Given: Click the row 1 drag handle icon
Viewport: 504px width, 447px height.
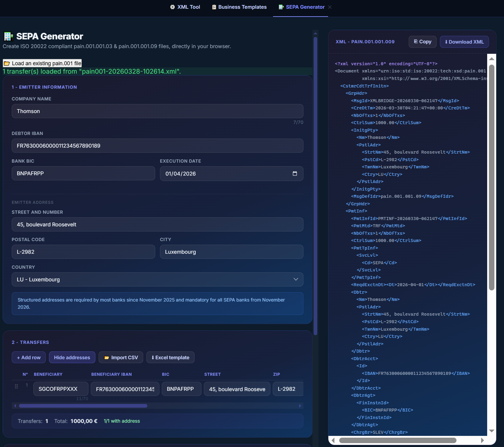Looking at the screenshot, I should [x=16, y=386].
